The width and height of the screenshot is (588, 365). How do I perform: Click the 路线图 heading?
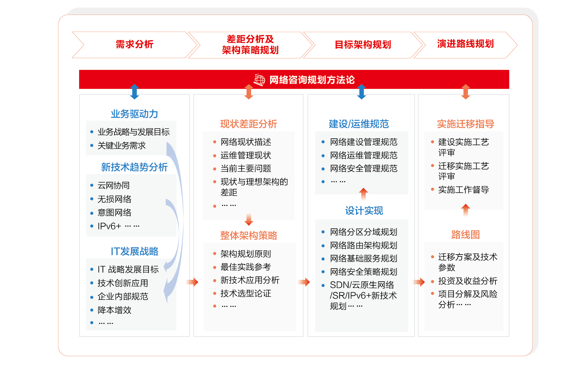click(x=465, y=235)
